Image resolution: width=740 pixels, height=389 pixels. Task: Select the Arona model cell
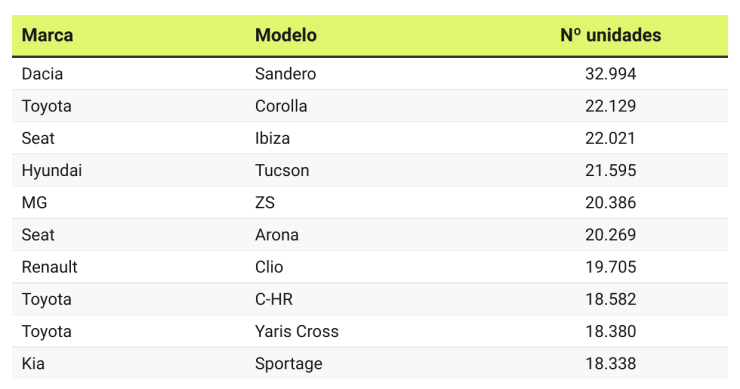(x=277, y=235)
